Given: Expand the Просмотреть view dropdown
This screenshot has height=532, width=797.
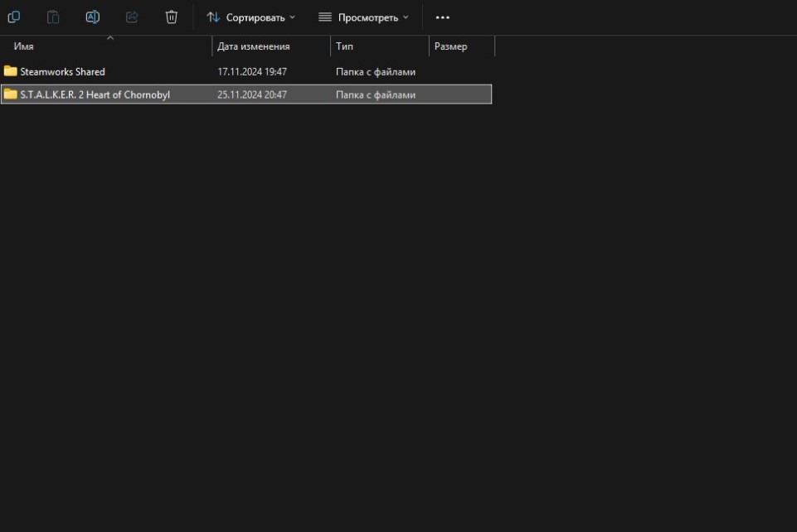Looking at the screenshot, I should pyautogui.click(x=363, y=17).
